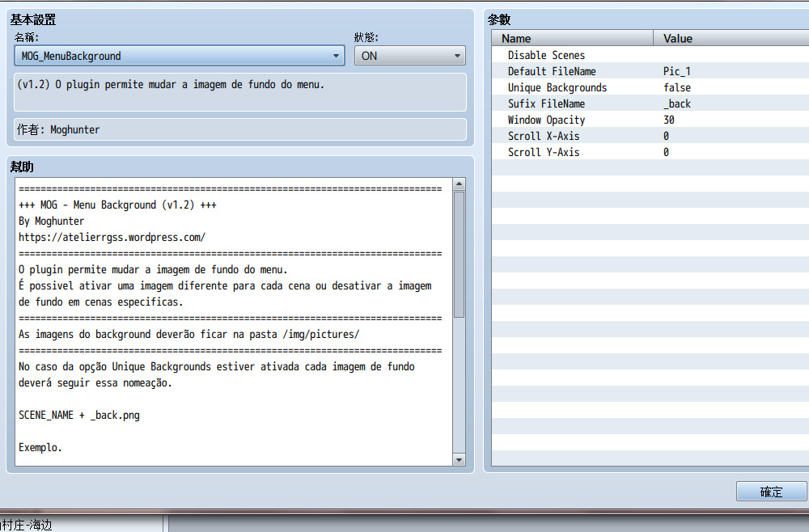Click the 'Exemplo.' line in help
This screenshot has width=809, height=532.
pos(40,447)
